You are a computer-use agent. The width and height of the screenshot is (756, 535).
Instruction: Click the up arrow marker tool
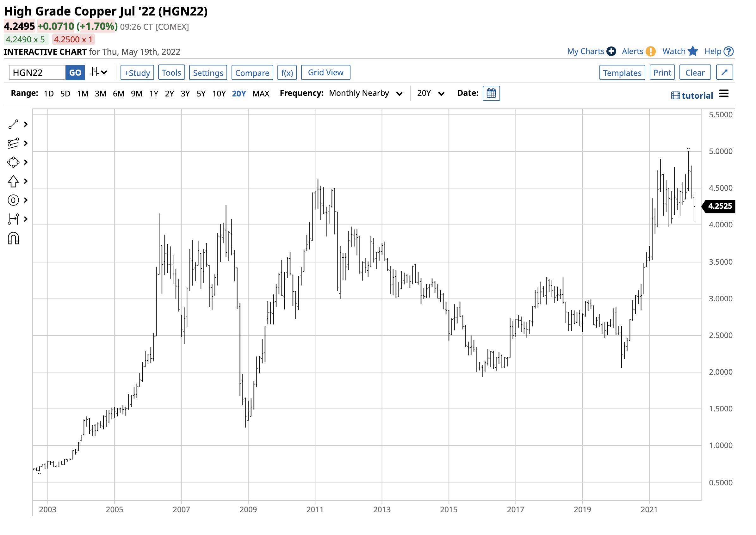click(x=13, y=181)
